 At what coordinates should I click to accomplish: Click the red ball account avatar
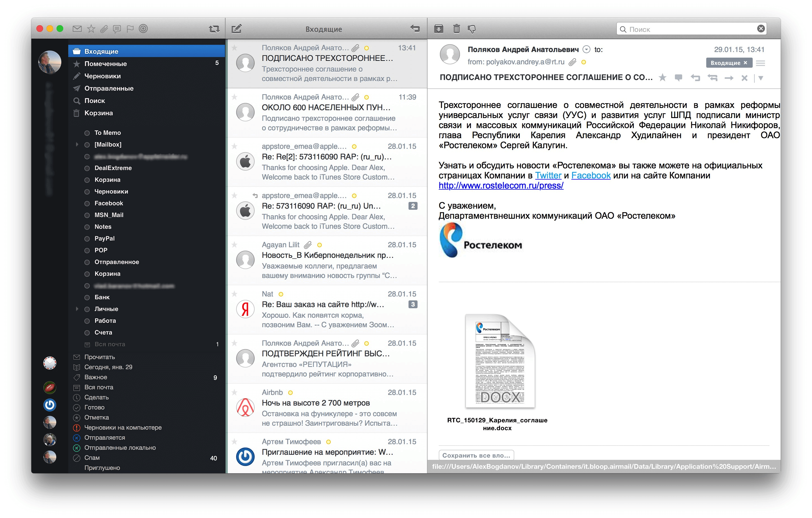pyautogui.click(x=50, y=387)
